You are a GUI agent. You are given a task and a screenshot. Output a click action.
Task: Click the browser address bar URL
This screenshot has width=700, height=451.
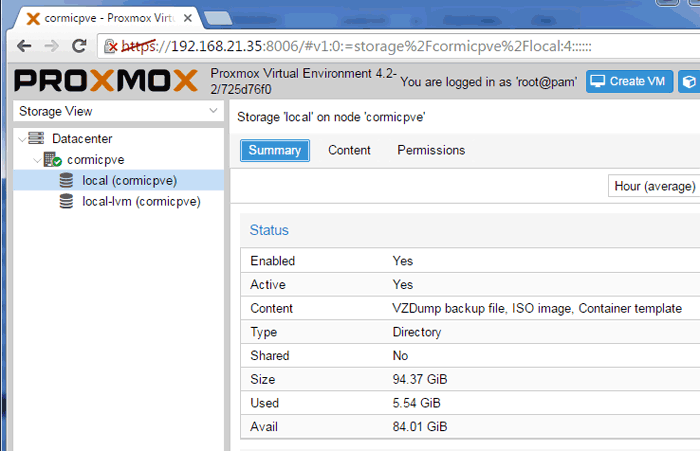pos(357,46)
